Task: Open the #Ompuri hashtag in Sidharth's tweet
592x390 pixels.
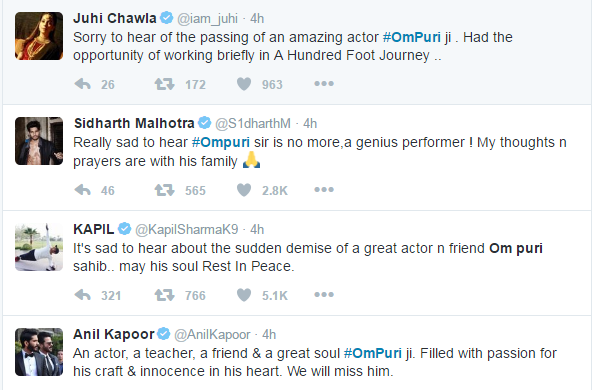Action: coord(220,142)
